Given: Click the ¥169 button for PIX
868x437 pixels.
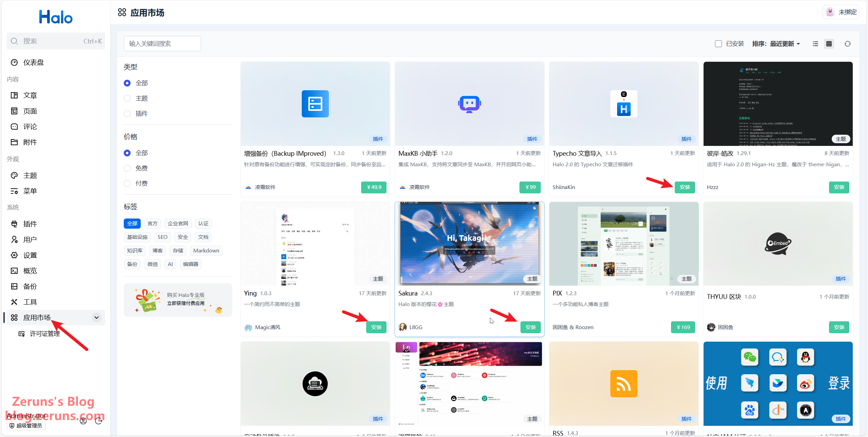Looking at the screenshot, I should pyautogui.click(x=683, y=327).
